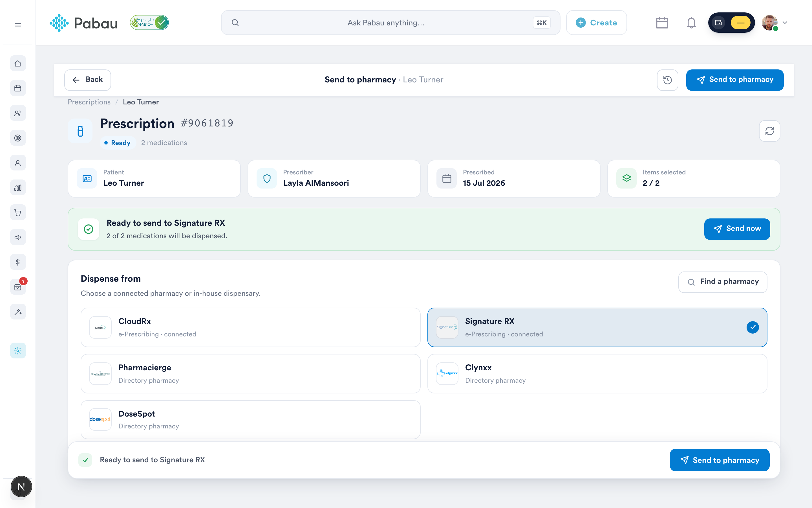Screen dimensions: 812x508
Task: Select the Signature RX pharmacy card
Action: (x=597, y=327)
